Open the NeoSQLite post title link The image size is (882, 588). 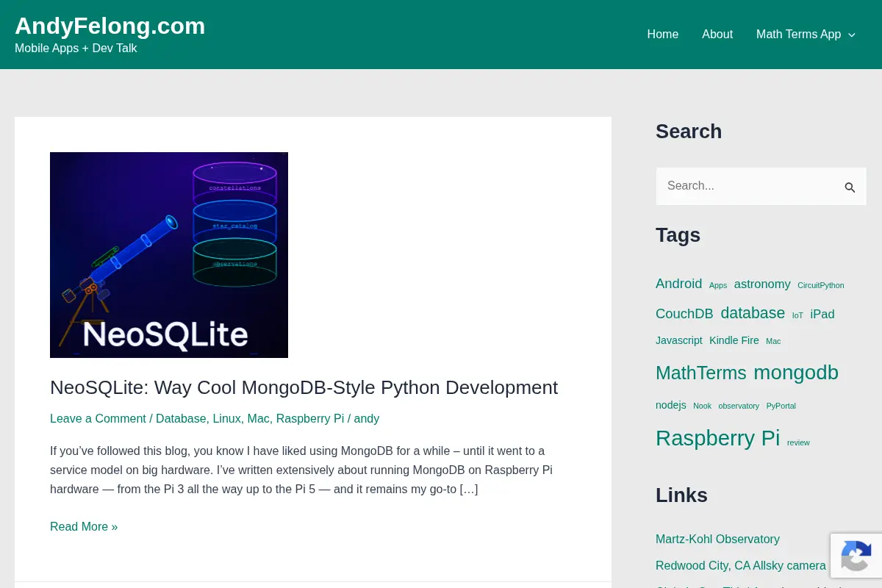point(304,387)
